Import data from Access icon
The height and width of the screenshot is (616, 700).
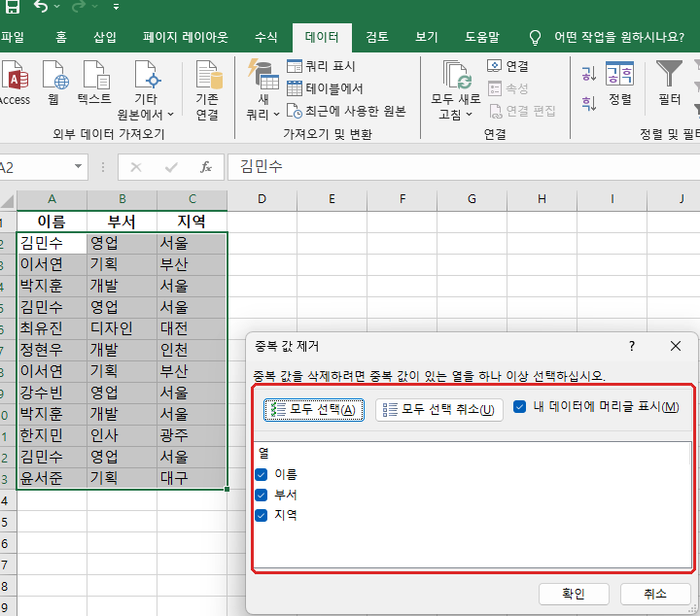click(x=15, y=84)
